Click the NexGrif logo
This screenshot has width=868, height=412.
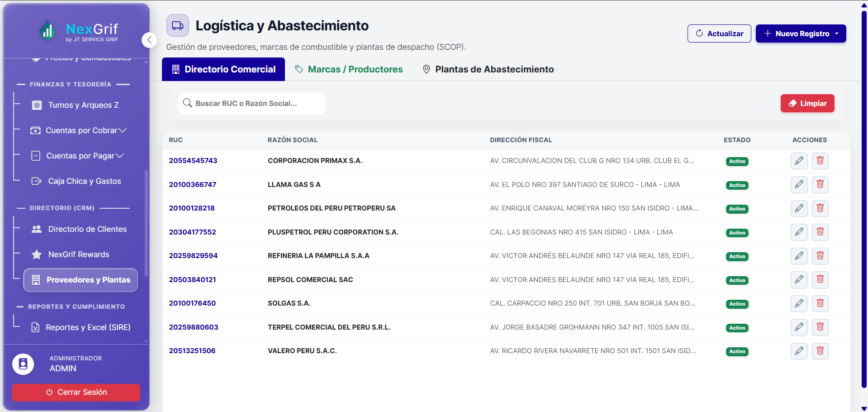[79, 31]
